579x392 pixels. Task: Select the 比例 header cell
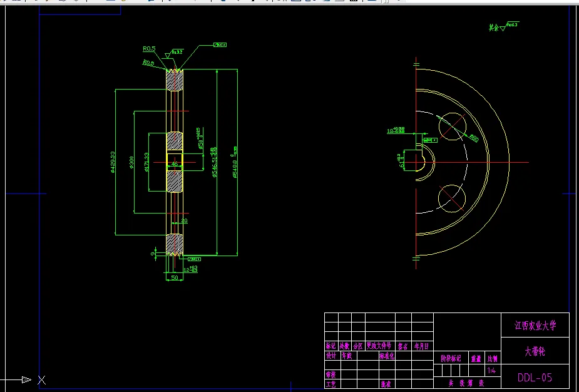492,358
